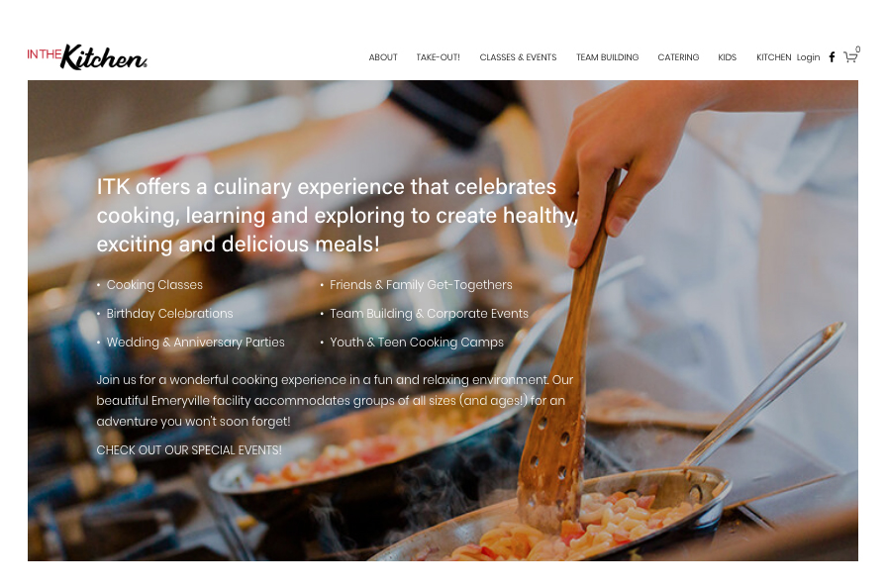Click the ITK culinary experience headline
The height and width of the screenshot is (588, 888).
point(337,215)
